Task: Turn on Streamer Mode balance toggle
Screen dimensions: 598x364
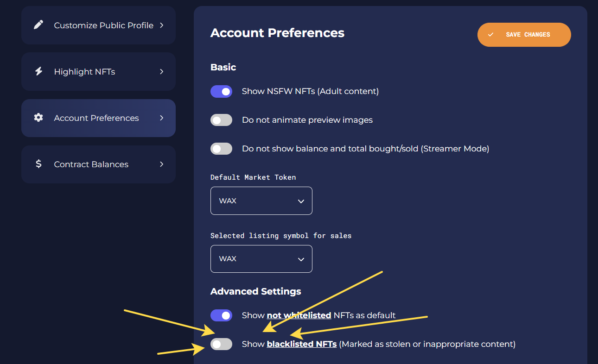Action: (x=221, y=149)
